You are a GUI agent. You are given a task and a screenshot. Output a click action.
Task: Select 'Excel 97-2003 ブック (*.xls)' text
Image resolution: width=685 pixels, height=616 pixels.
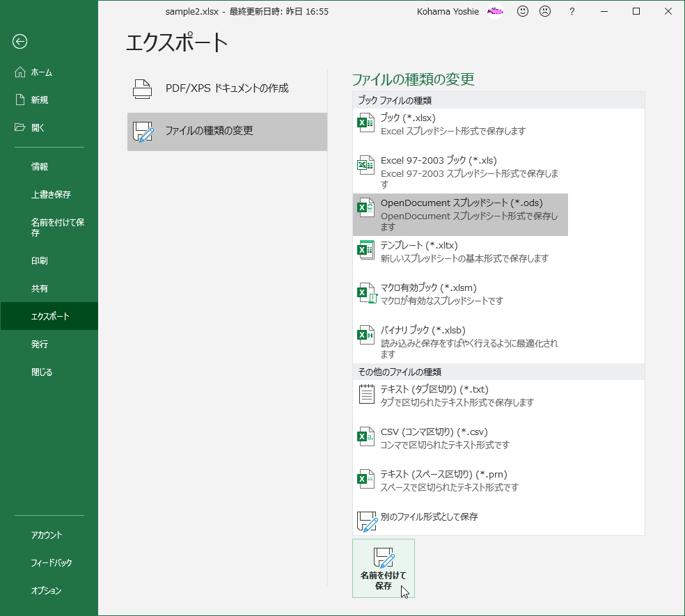(x=439, y=160)
